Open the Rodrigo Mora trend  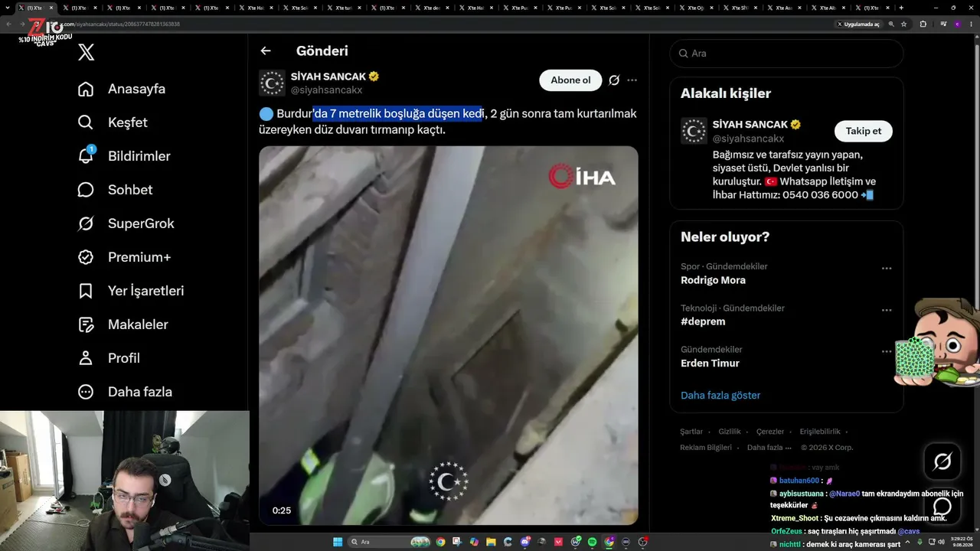pyautogui.click(x=713, y=280)
